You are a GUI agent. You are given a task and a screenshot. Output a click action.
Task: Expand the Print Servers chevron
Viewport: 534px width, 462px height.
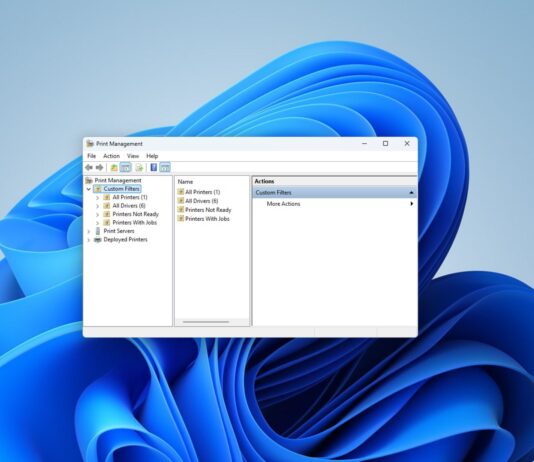(x=89, y=231)
